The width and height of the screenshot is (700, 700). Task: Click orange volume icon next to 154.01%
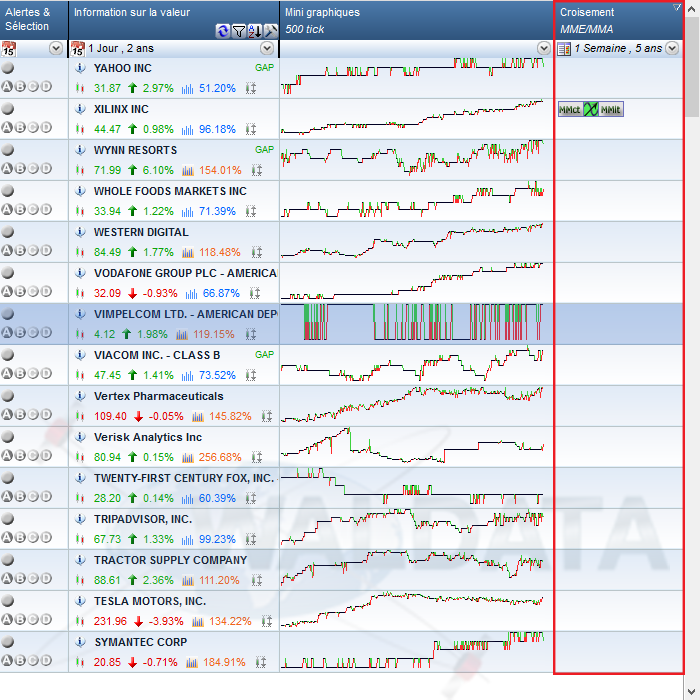188,171
